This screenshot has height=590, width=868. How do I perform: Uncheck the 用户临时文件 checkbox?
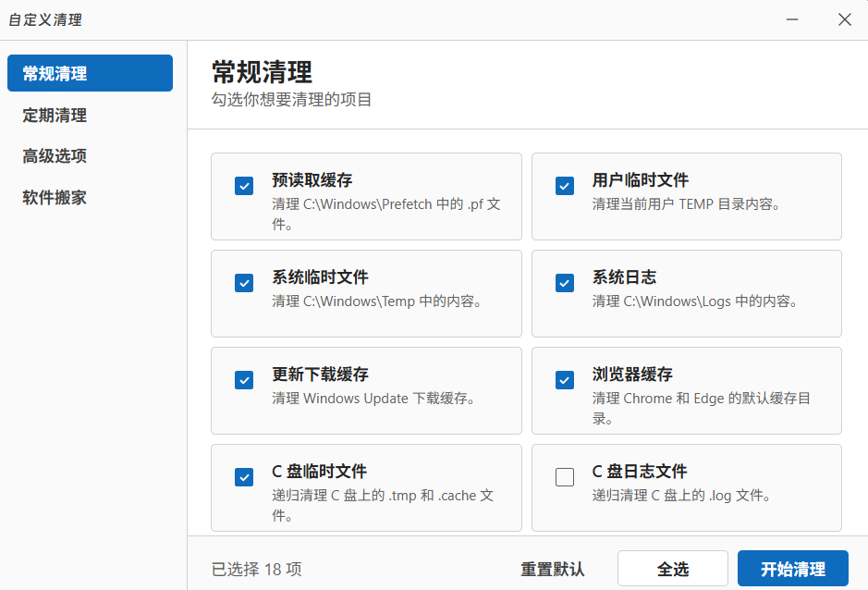(564, 186)
